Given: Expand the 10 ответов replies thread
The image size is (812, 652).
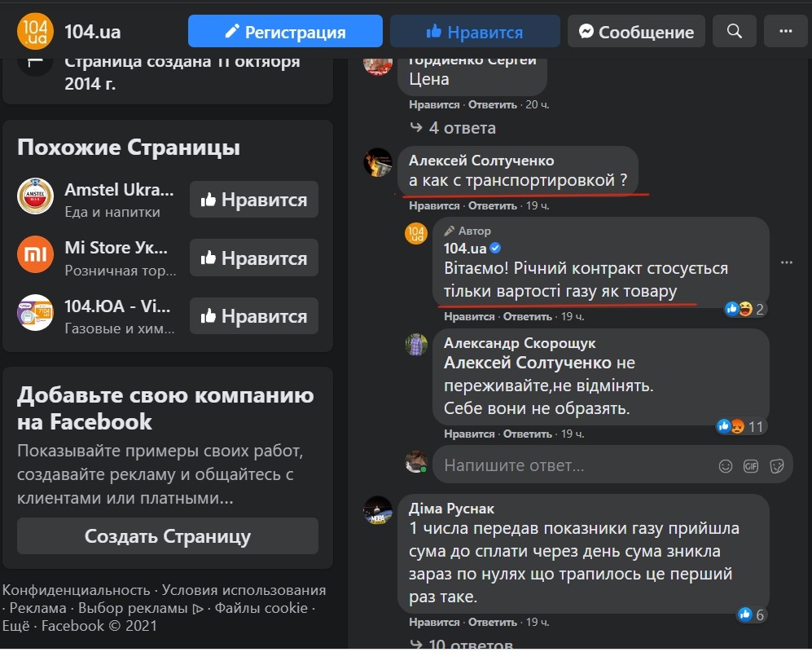Looking at the screenshot, I should (462, 645).
